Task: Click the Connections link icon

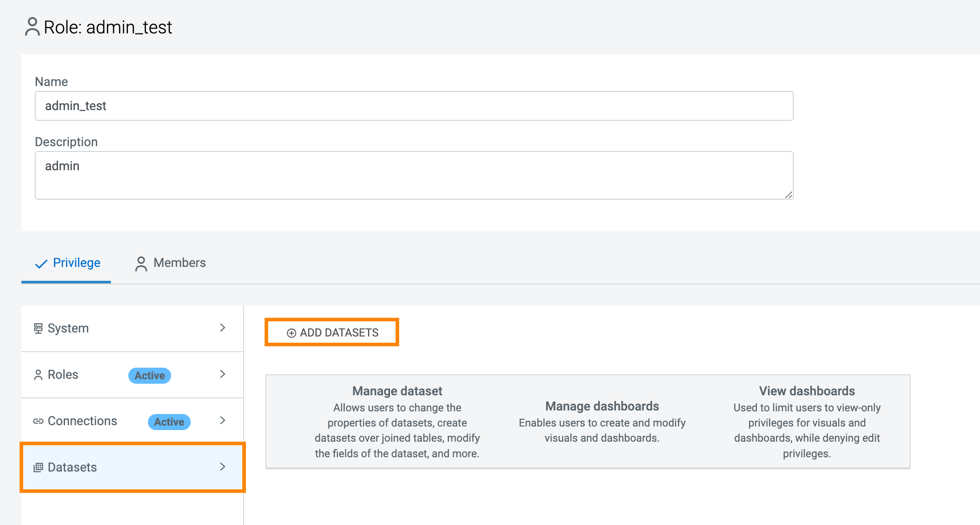Action: [38, 421]
